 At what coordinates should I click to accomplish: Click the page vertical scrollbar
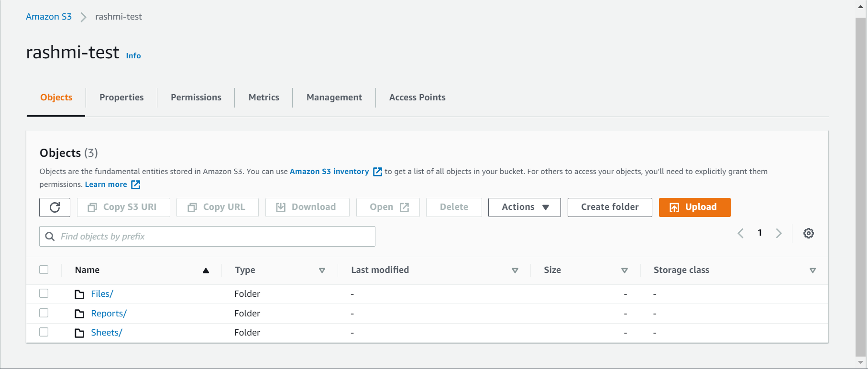(860, 186)
